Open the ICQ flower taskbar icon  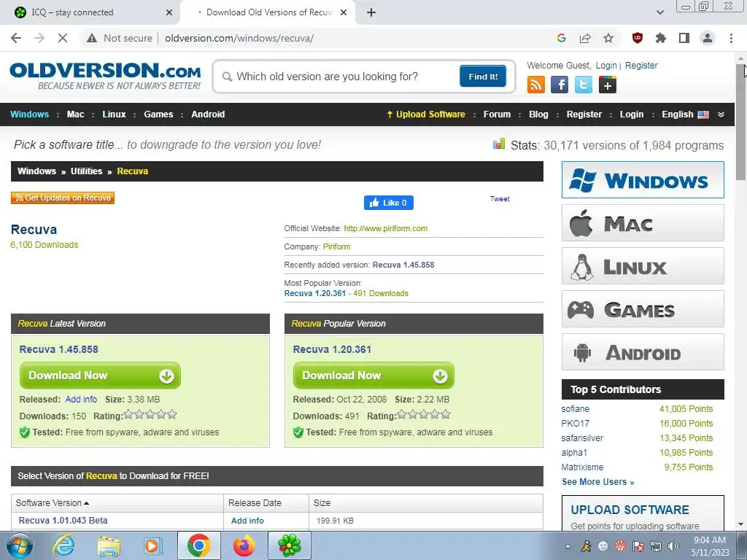(x=289, y=545)
